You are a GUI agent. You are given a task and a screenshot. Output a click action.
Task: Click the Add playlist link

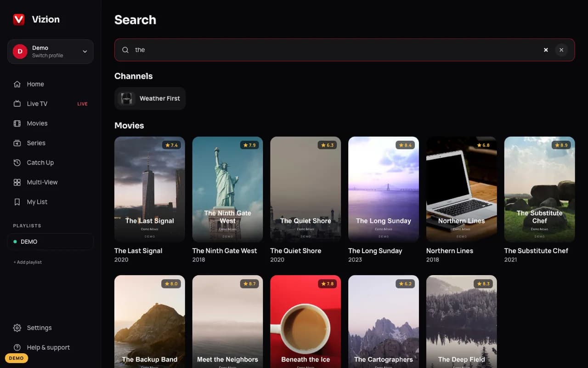tap(28, 262)
